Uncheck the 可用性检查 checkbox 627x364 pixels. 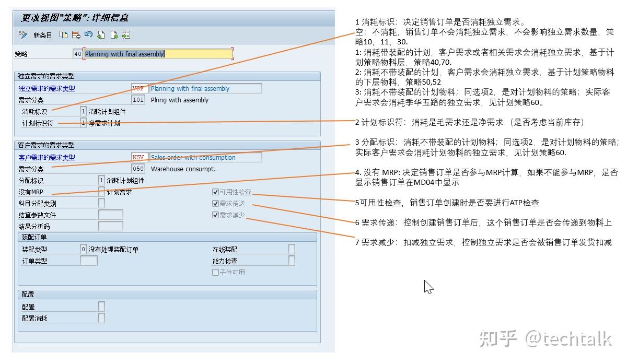coord(215,192)
